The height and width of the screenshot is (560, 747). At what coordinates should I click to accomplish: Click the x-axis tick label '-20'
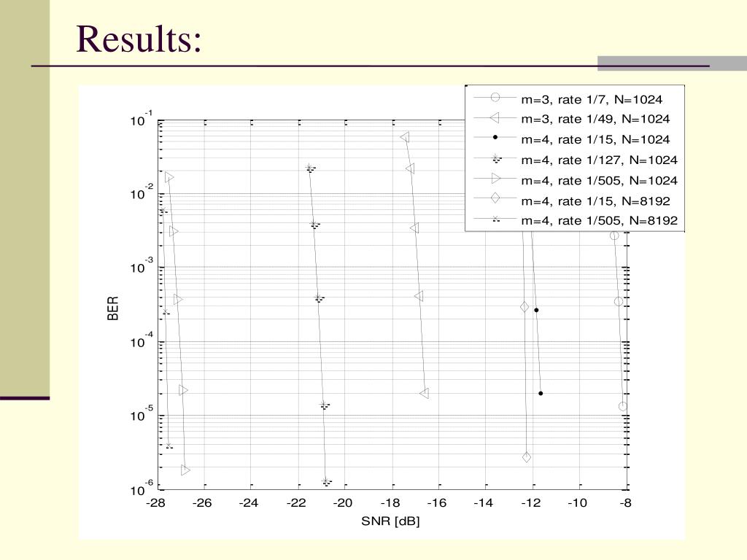pos(343,503)
